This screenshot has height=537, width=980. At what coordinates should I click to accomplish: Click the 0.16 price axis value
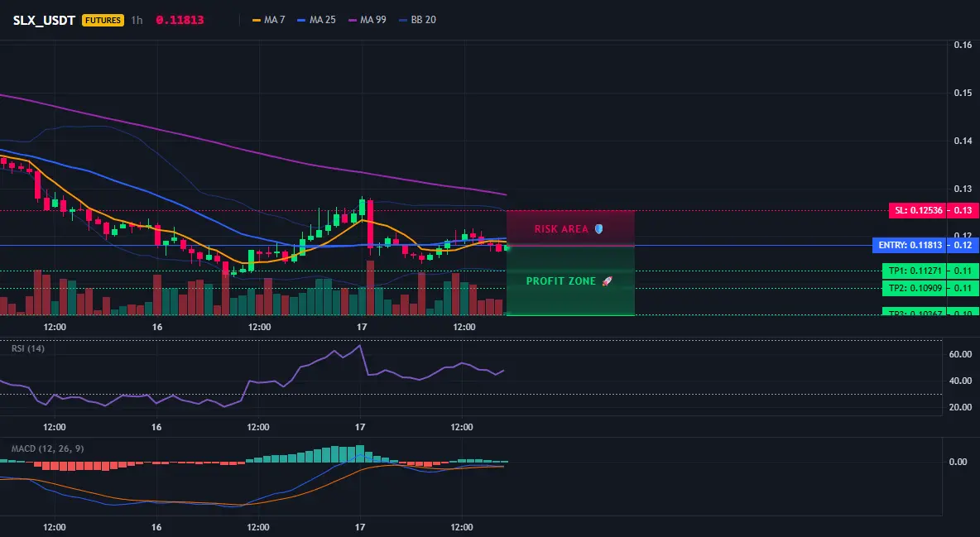[963, 45]
